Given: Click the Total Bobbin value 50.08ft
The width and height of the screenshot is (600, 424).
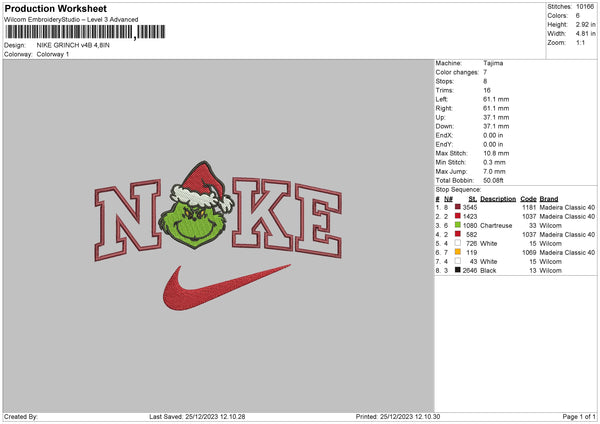Looking at the screenshot, I should coord(493,180).
